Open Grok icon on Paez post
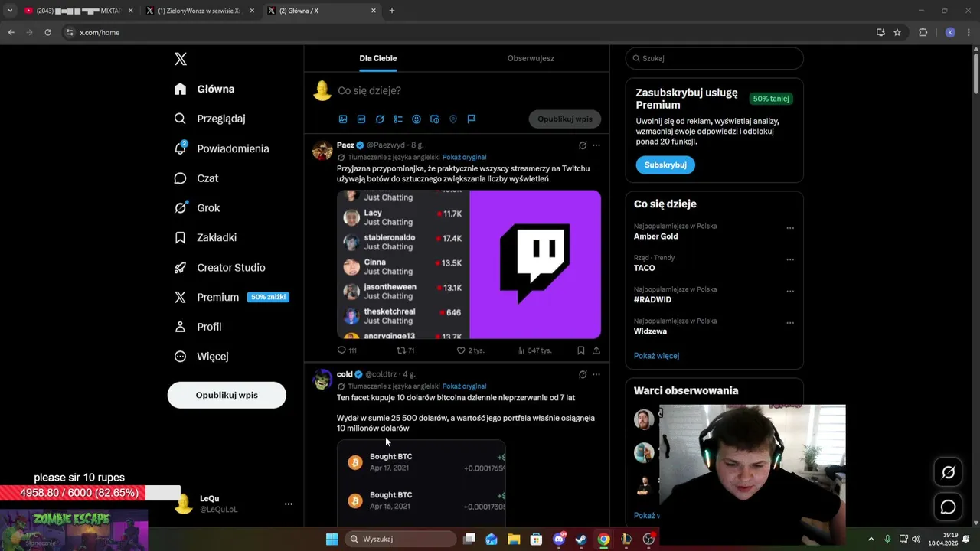Viewport: 980px width, 551px height. (x=583, y=145)
